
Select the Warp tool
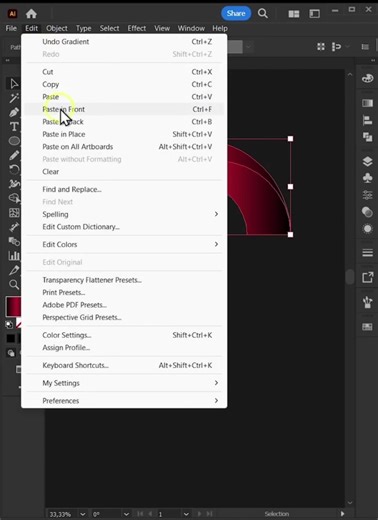point(14,184)
